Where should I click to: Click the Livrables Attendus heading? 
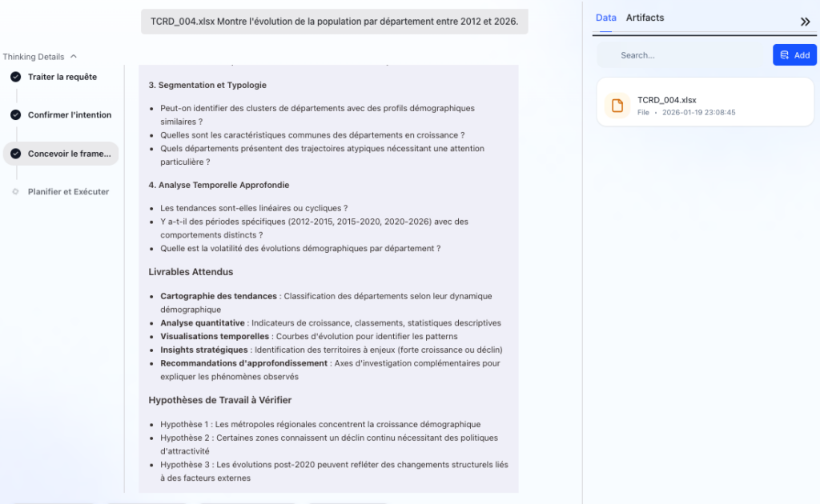point(191,272)
